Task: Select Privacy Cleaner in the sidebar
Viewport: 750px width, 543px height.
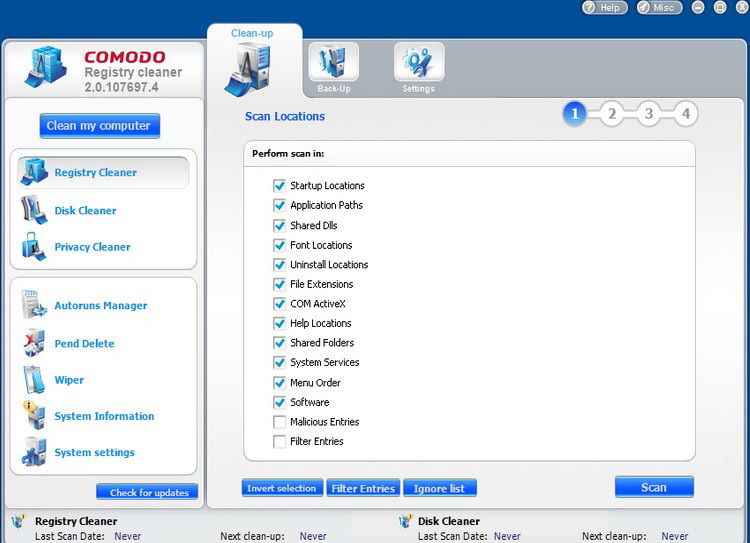Action: coord(92,247)
